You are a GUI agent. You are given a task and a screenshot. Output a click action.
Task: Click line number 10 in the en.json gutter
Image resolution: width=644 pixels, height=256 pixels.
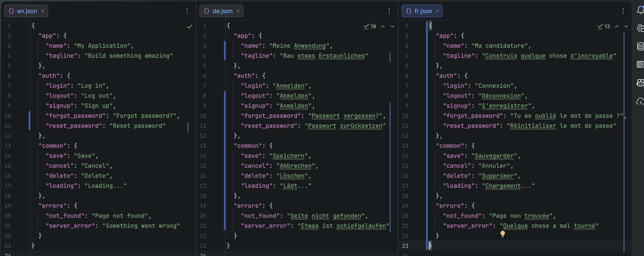(8, 116)
